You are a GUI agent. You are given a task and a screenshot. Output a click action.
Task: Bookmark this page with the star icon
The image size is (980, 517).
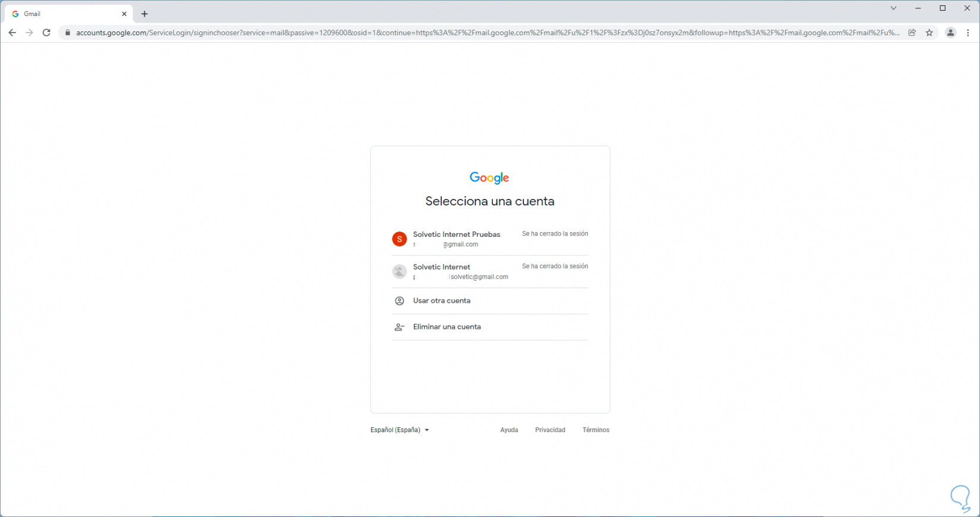[930, 33]
